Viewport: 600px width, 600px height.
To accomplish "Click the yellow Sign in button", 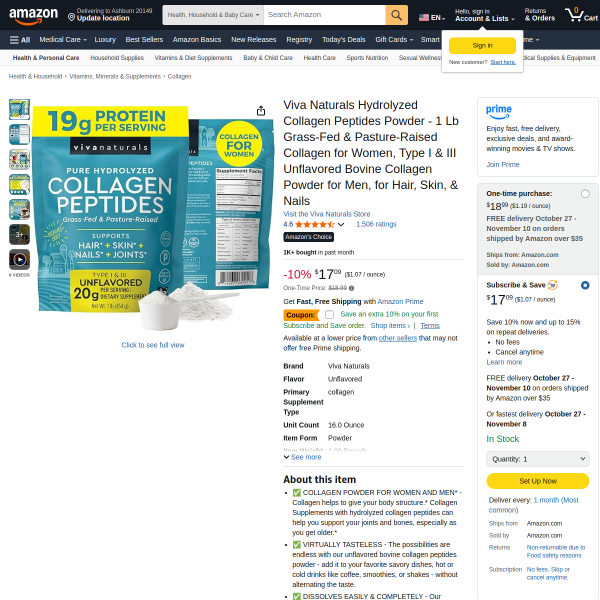I will pos(482,46).
